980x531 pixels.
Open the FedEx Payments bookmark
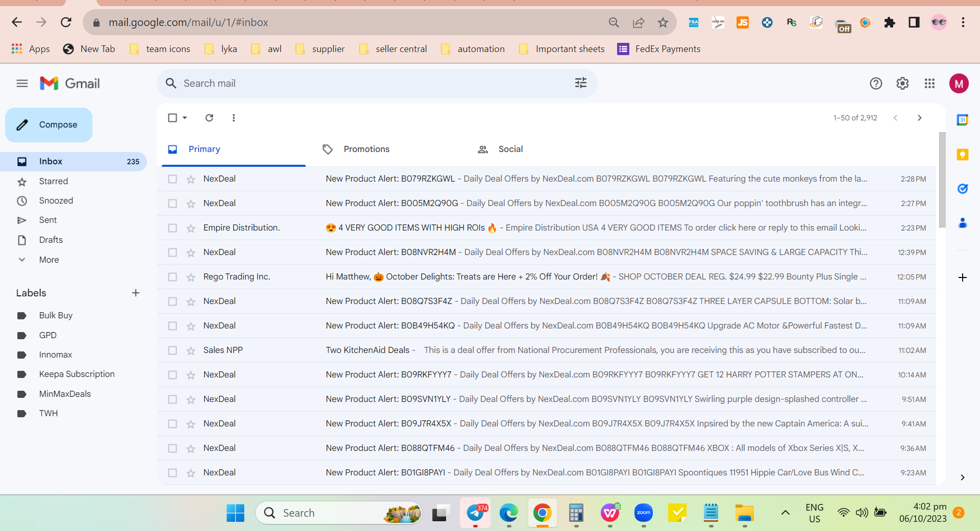[659, 49]
